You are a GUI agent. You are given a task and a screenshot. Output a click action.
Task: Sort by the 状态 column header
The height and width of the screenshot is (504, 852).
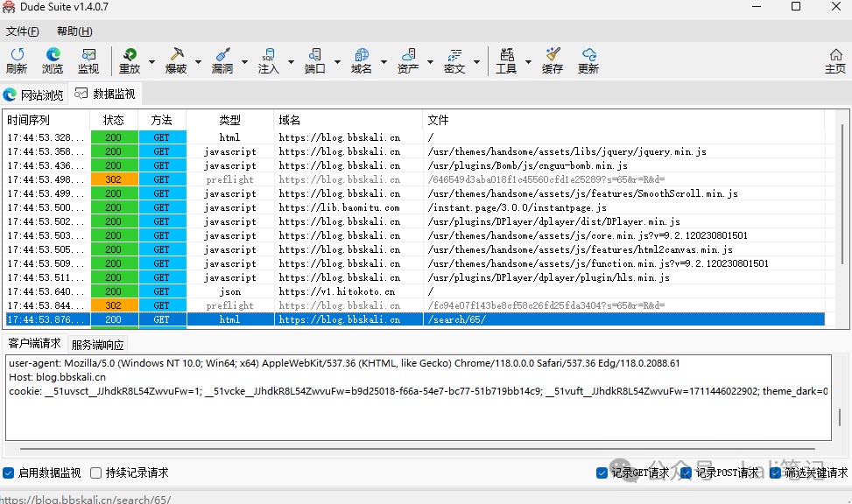pos(114,120)
